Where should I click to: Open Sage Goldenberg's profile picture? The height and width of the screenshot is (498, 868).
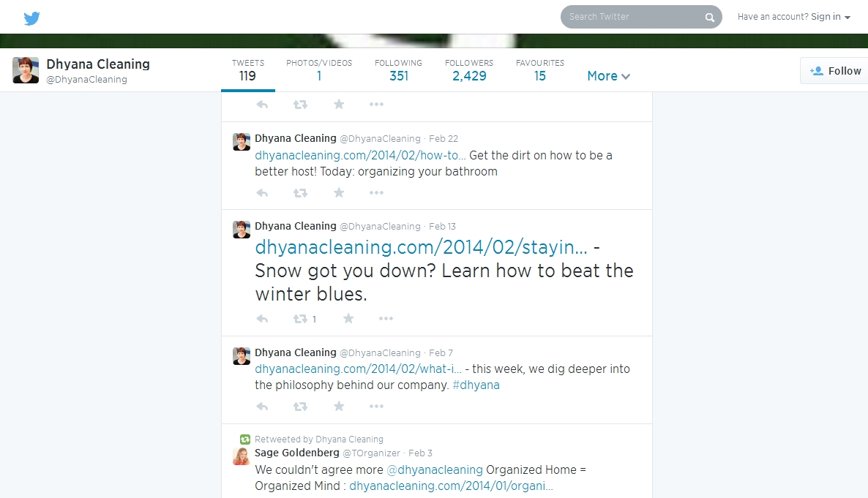[241, 457]
